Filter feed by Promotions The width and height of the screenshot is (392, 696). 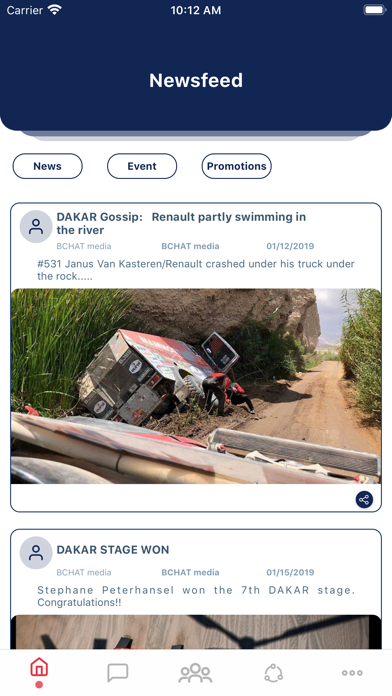pos(237,166)
